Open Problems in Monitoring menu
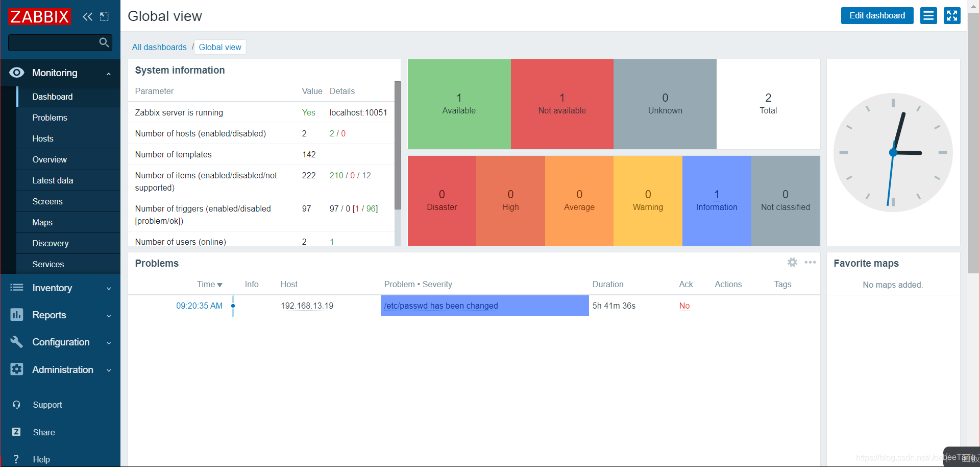 pos(68,118)
